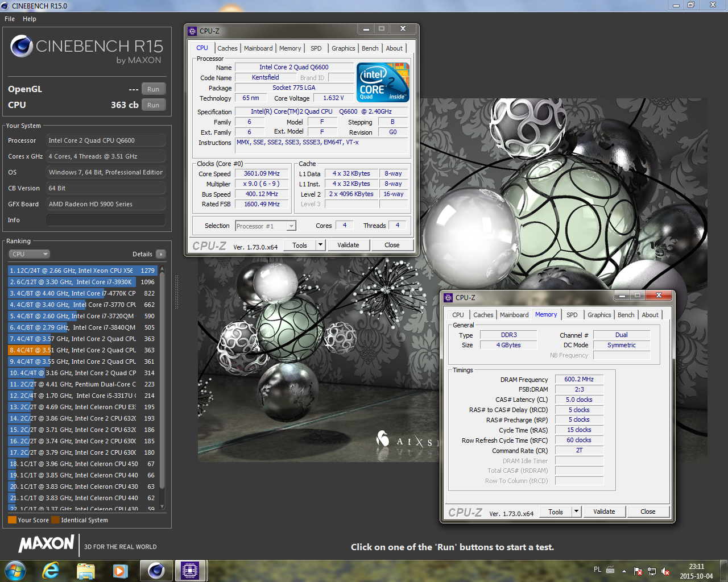
Task: Open Tools dropdown arrow in CPU-Z Memory window
Action: pyautogui.click(x=576, y=512)
